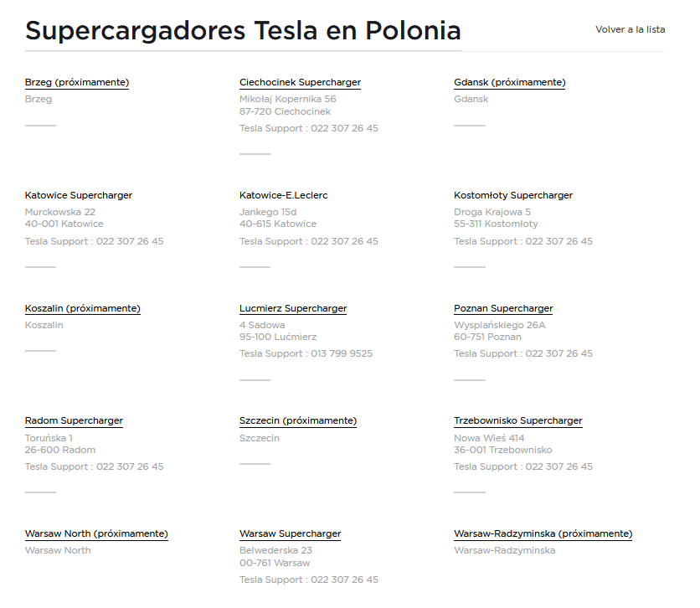Open the Warsaw North (próximamente) link

pyautogui.click(x=96, y=533)
